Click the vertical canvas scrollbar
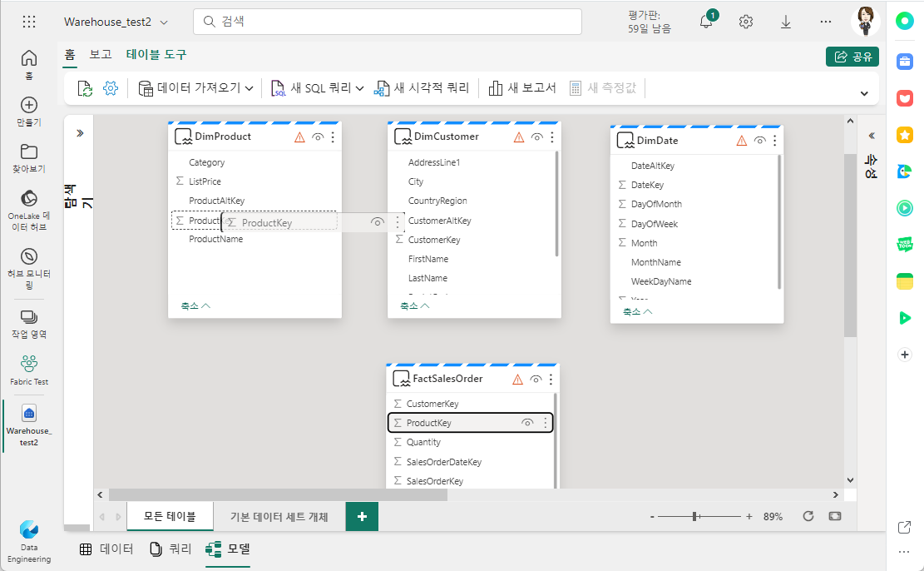 [850, 246]
